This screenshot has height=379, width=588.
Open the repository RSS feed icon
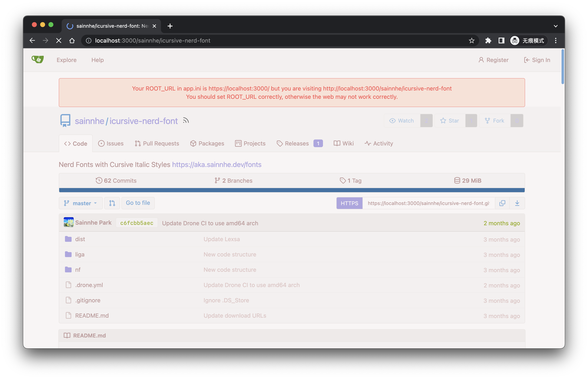point(186,121)
